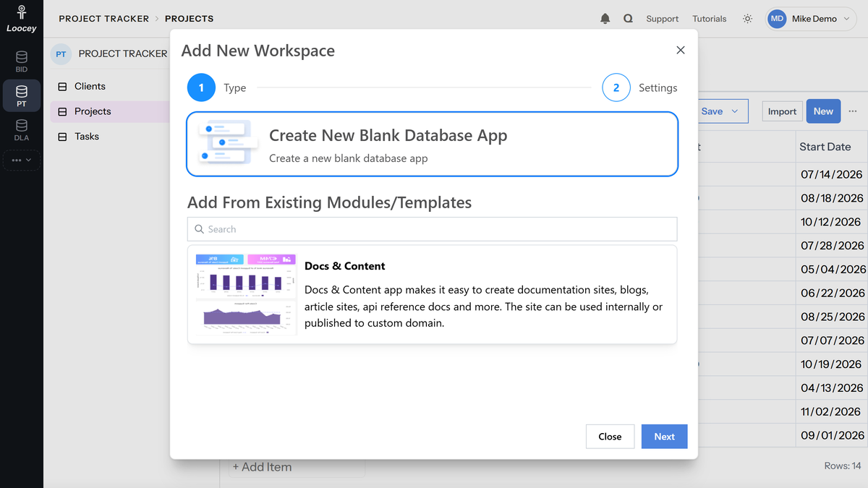
Task: Click the + Add Item row button
Action: tap(297, 467)
